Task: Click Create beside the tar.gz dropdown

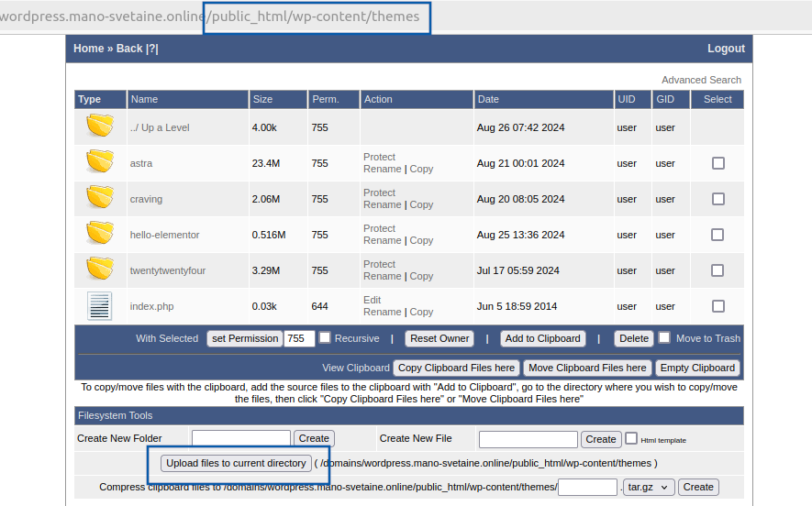Action: (x=698, y=487)
